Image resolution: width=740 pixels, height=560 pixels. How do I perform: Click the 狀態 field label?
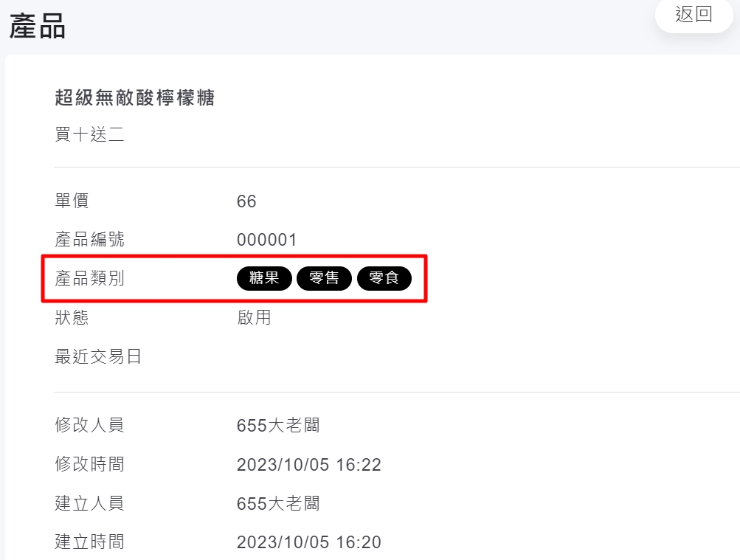(72, 317)
